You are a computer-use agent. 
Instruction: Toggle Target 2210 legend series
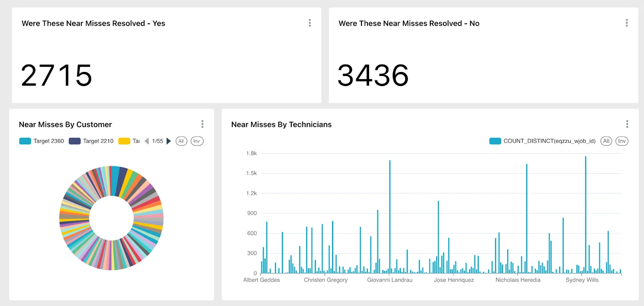pos(91,141)
